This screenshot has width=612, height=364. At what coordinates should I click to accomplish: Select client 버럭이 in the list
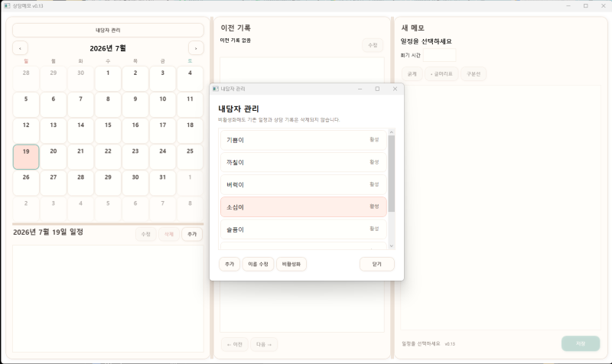(x=303, y=184)
